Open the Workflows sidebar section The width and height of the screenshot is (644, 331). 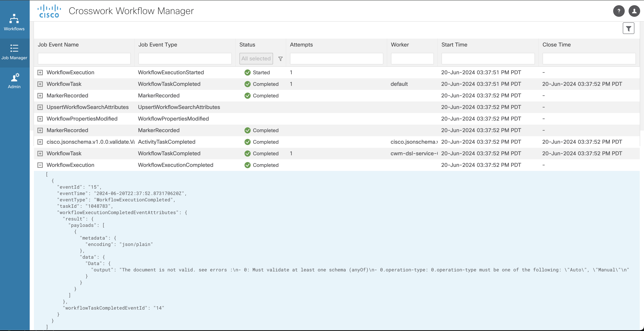[14, 22]
